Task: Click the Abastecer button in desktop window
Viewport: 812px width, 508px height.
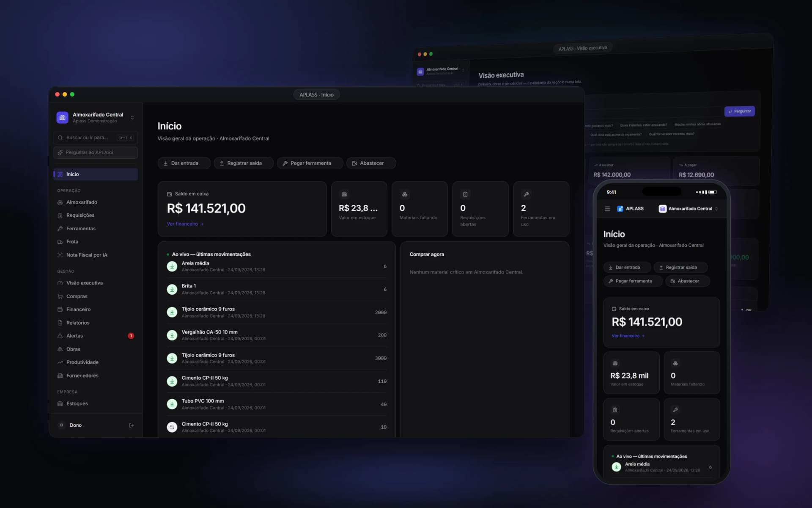Action: click(371, 163)
